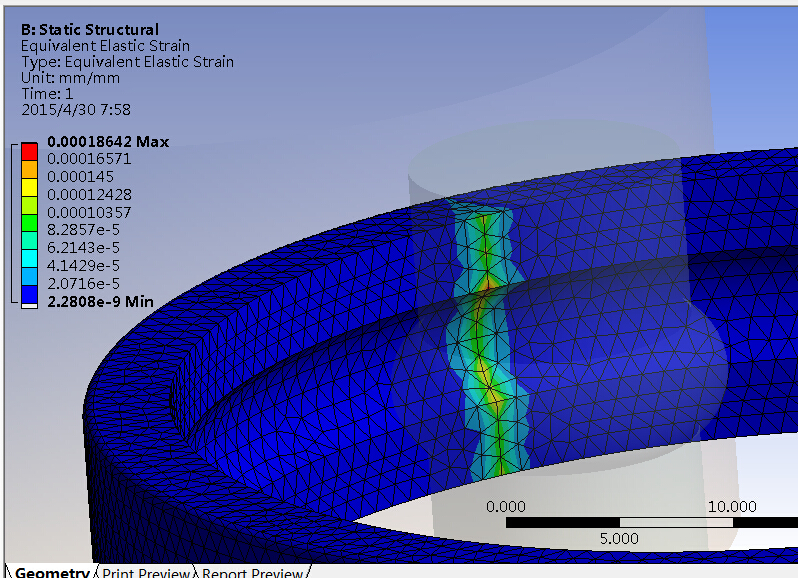
Task: Click legend value 8.2857e-5
Action: pos(83,229)
